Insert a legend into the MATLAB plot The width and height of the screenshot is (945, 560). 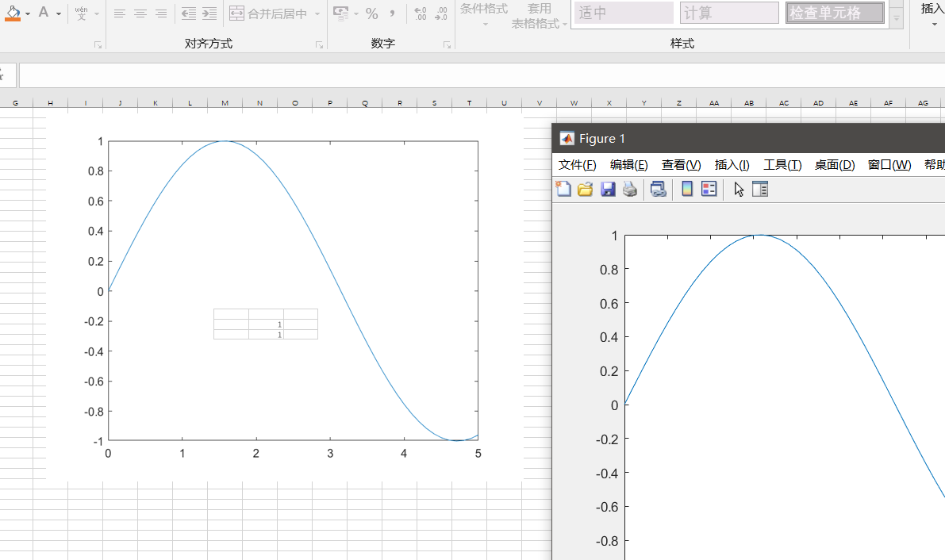(709, 189)
